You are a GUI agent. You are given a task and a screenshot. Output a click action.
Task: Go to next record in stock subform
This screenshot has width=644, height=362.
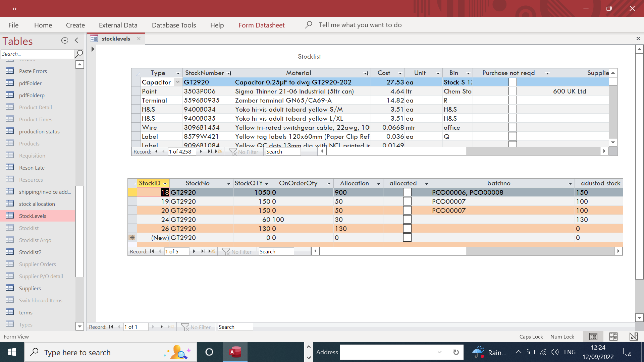(194, 251)
